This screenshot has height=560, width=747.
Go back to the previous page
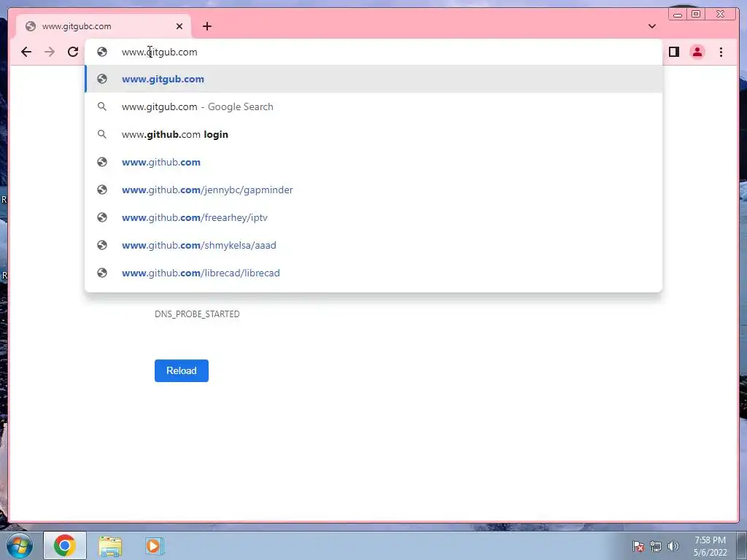pyautogui.click(x=26, y=52)
